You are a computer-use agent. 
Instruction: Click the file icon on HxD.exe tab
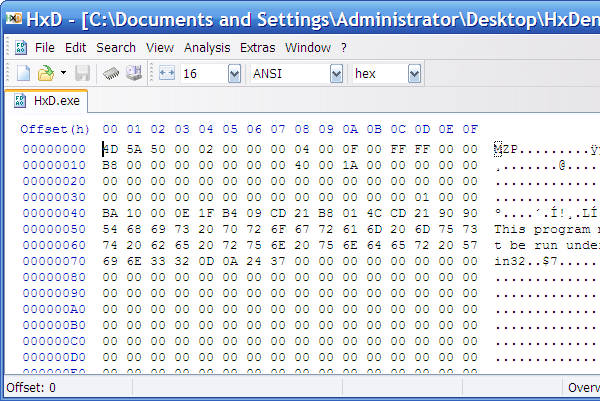coord(20,101)
